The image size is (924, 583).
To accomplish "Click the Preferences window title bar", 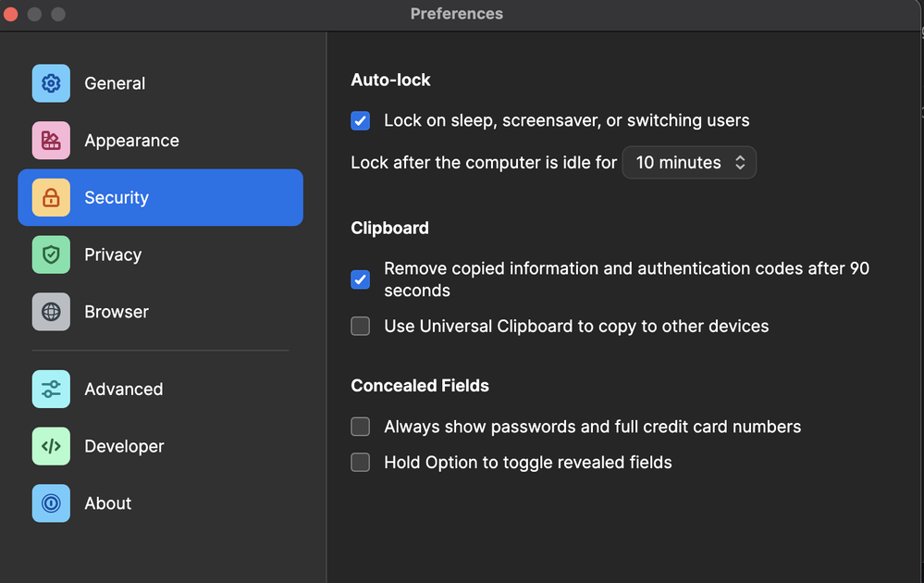I will coord(457,14).
